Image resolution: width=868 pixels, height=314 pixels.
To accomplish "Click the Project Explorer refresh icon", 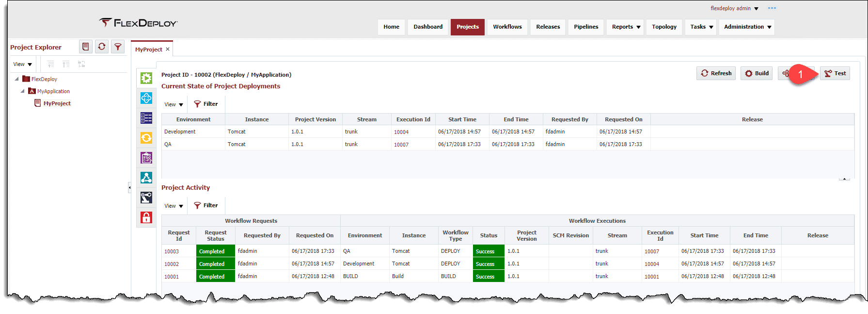I will click(x=102, y=47).
